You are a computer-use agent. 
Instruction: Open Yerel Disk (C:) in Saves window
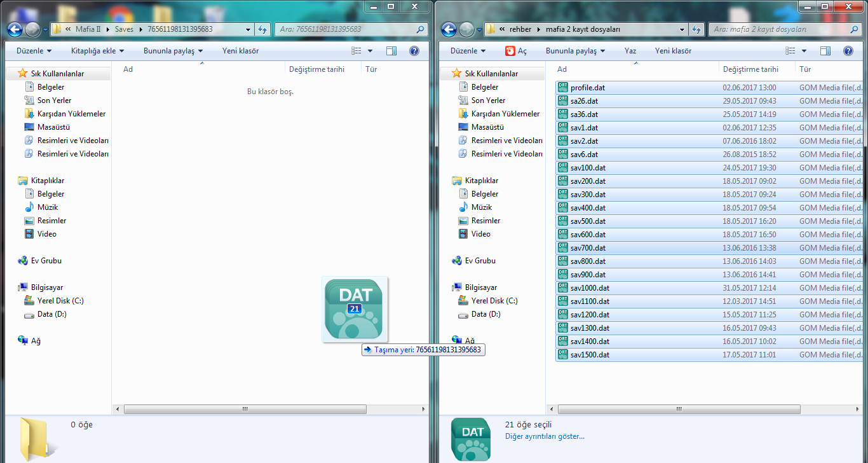60,301
